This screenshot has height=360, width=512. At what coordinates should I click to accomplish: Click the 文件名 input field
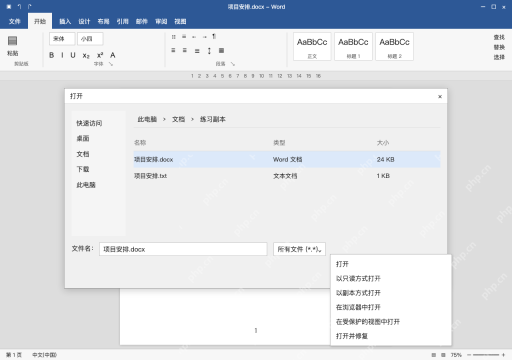[x=183, y=249]
